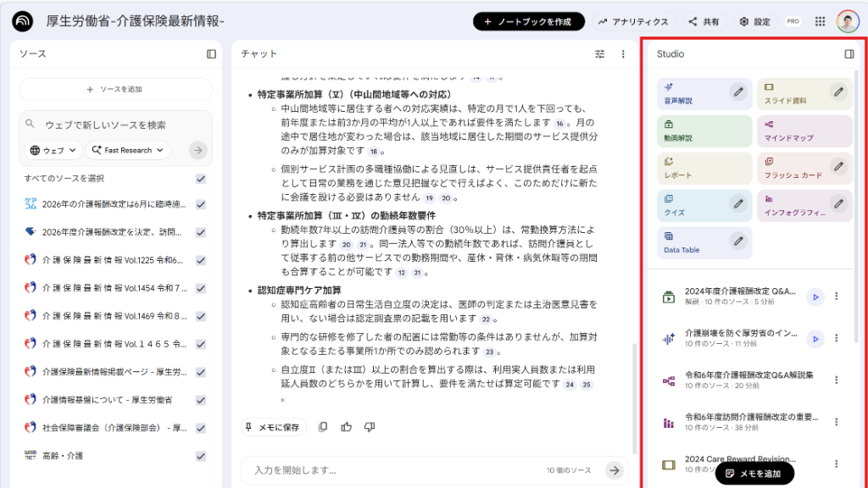Click メモを追加 button
868x488 pixels.
click(754, 474)
